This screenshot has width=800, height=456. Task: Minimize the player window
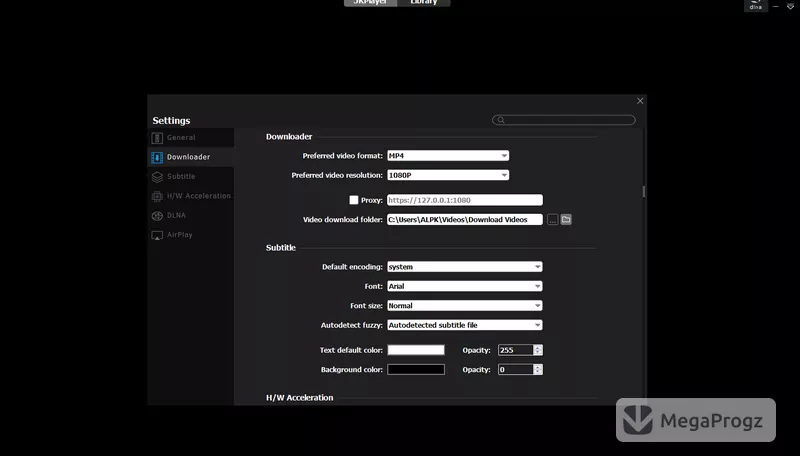click(x=776, y=6)
